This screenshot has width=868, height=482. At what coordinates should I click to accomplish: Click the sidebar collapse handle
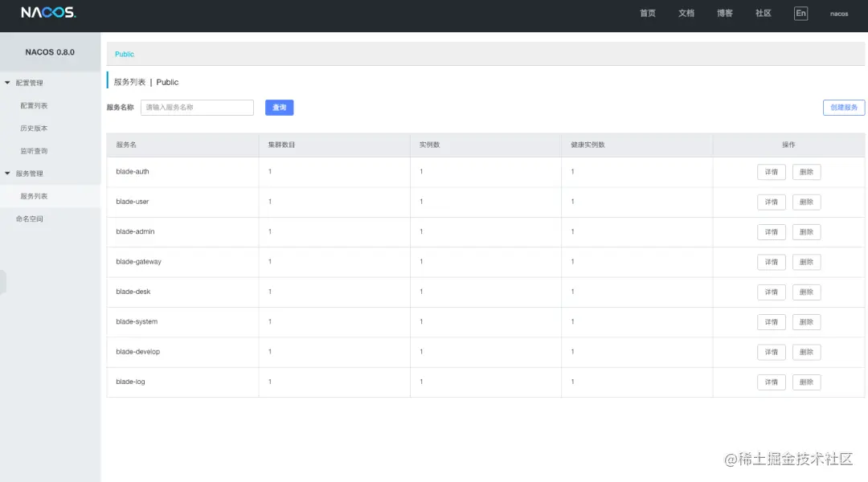pyautogui.click(x=2, y=282)
